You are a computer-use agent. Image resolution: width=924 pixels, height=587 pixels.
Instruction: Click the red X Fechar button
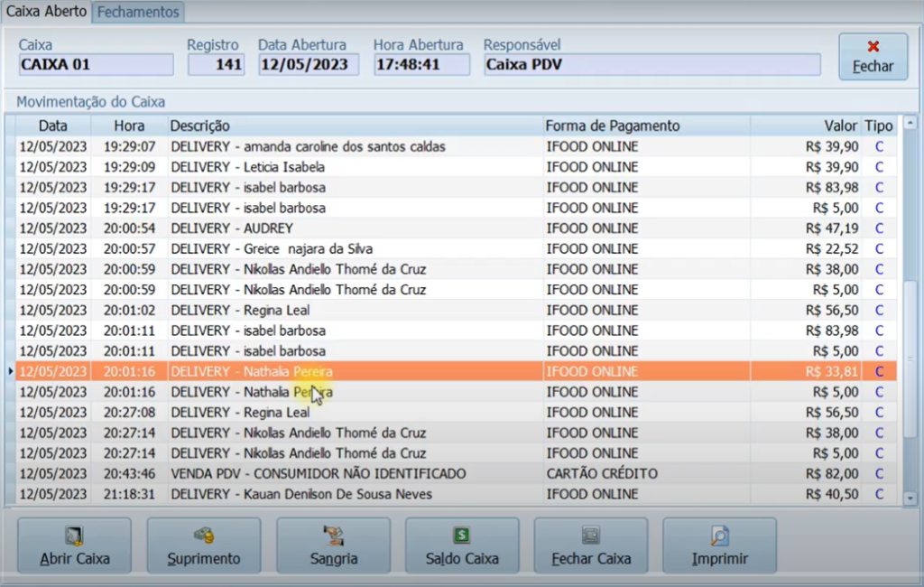pyautogui.click(x=873, y=47)
